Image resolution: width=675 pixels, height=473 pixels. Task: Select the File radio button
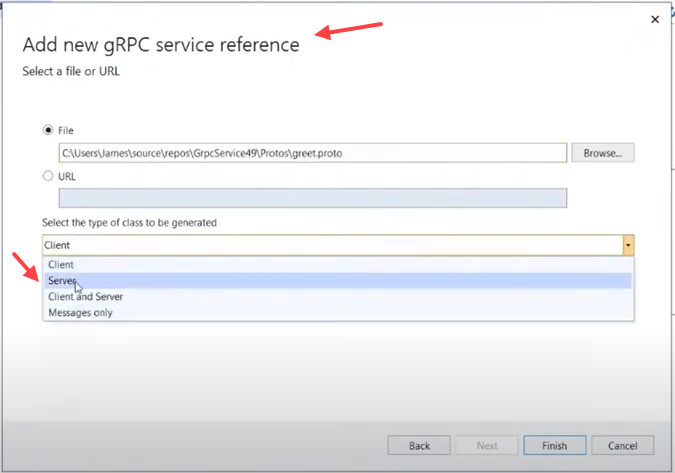[47, 130]
